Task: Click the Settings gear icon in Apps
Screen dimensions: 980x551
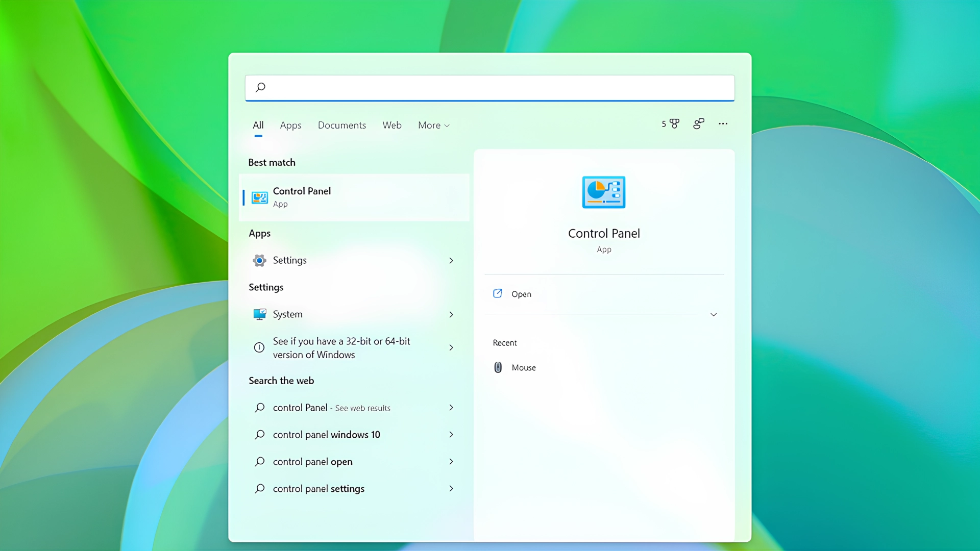Action: point(260,261)
